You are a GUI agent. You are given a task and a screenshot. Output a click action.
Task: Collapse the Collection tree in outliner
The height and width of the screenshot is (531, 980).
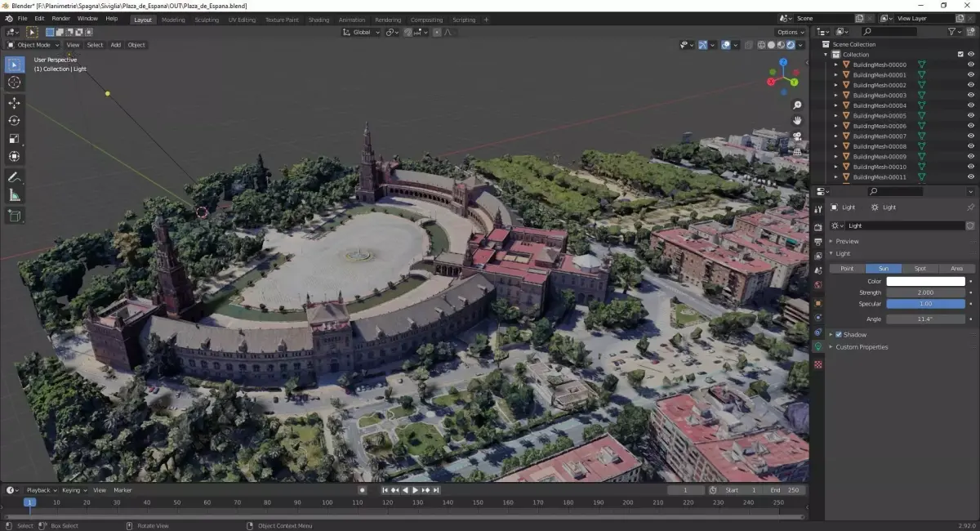coord(826,55)
